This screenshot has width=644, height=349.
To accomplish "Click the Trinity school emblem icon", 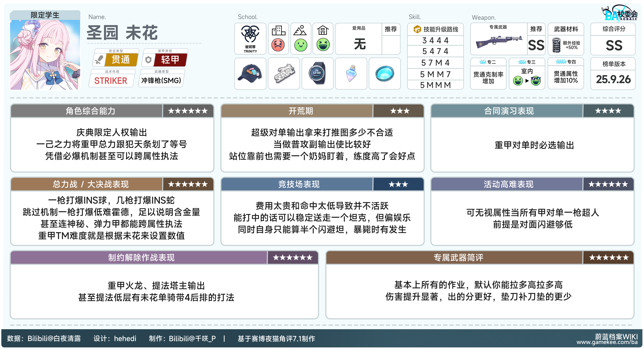I will coord(250,34).
